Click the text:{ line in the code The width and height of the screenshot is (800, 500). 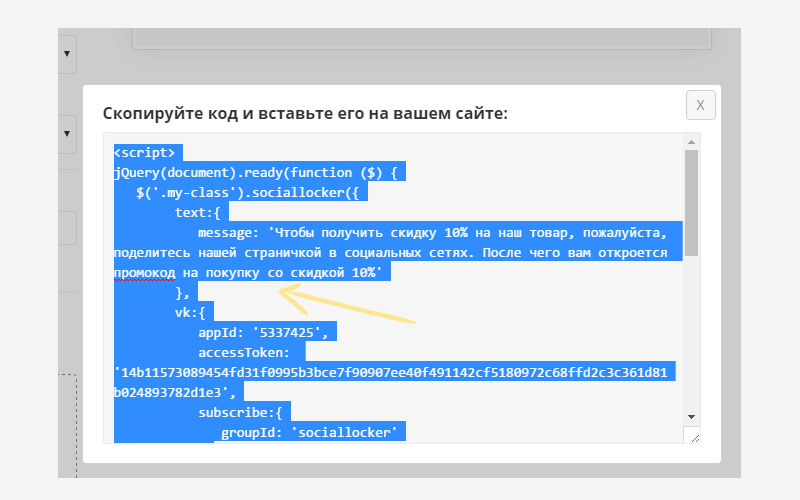tap(202, 212)
